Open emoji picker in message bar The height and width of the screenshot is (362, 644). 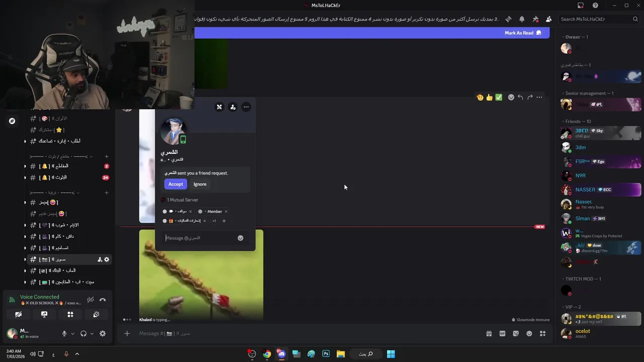click(x=529, y=333)
